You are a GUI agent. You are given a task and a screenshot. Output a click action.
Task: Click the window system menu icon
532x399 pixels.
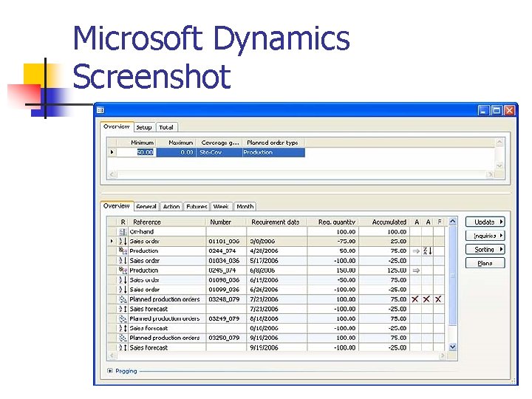100,110
